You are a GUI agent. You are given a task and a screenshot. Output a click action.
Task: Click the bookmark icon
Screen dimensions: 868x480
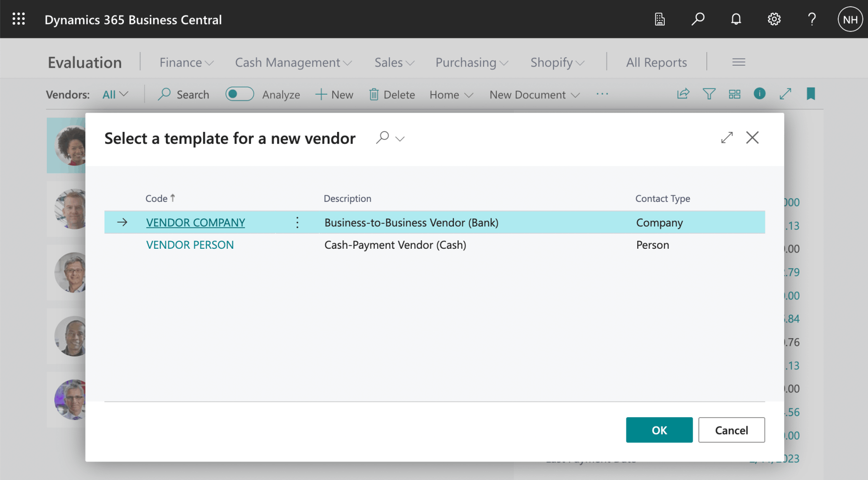point(811,94)
